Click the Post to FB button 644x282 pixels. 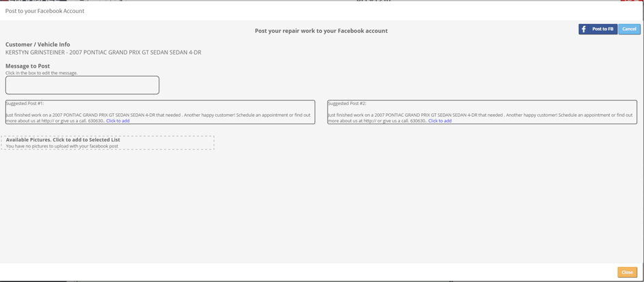click(x=598, y=29)
